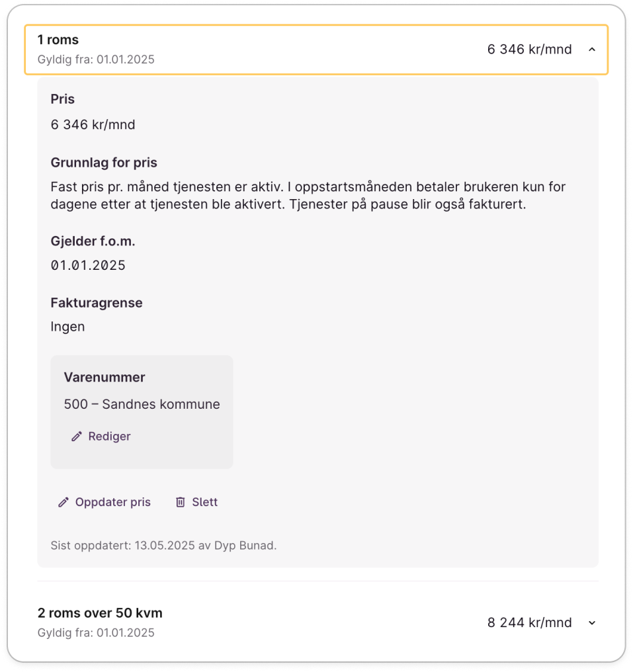Open the "2 roms over 50 kvm" title

(100, 613)
